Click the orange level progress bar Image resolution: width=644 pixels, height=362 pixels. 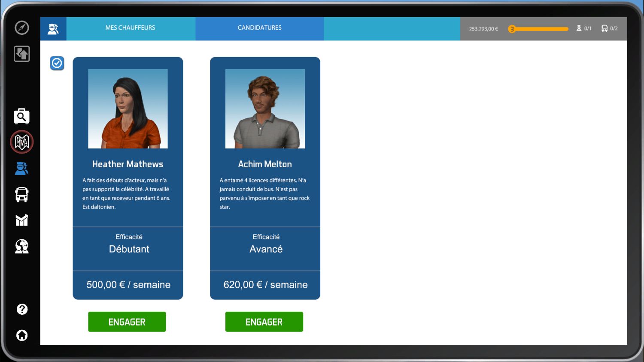coord(538,29)
